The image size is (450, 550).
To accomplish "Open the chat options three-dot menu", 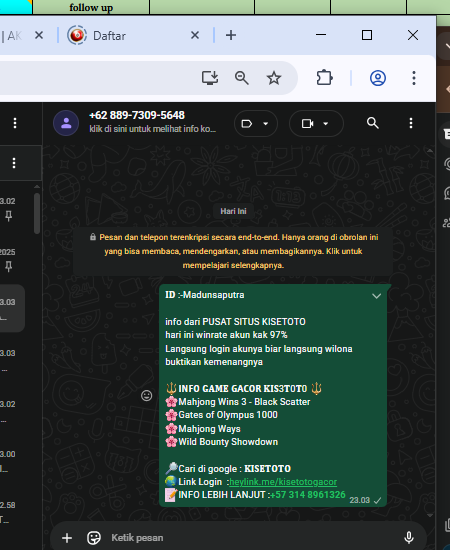I will coord(411,123).
